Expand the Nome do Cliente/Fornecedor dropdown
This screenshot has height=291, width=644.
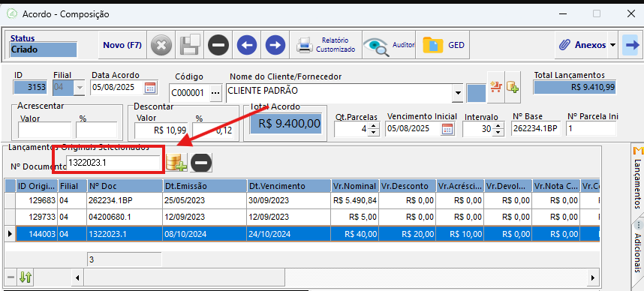pos(457,93)
